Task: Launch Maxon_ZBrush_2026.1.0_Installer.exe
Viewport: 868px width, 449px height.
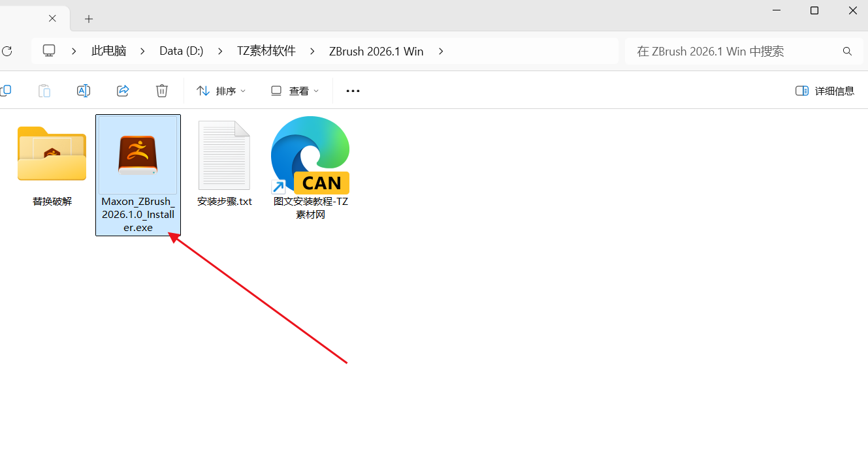Action: click(x=138, y=155)
